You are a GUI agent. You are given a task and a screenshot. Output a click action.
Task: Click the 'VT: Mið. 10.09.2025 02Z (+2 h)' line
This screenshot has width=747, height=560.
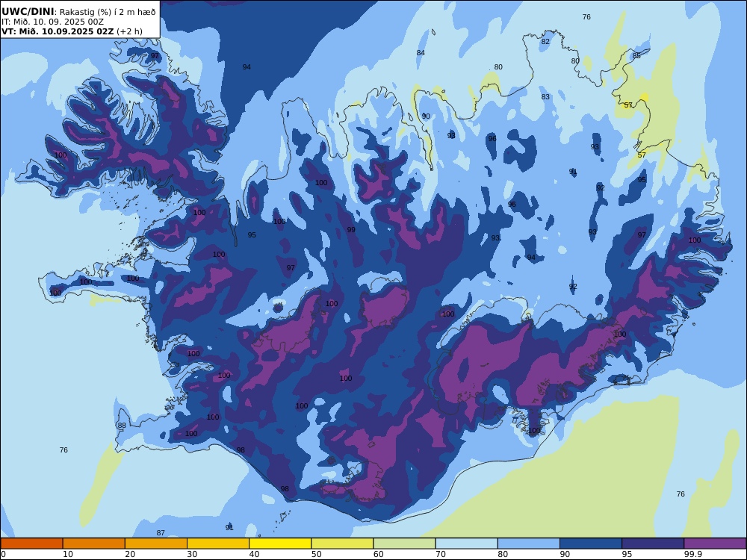coord(72,31)
